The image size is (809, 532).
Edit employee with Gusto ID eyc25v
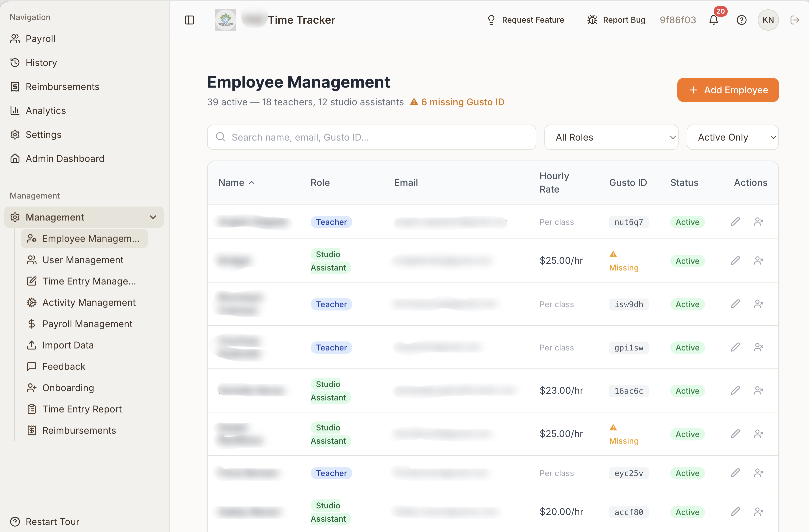tap(735, 473)
